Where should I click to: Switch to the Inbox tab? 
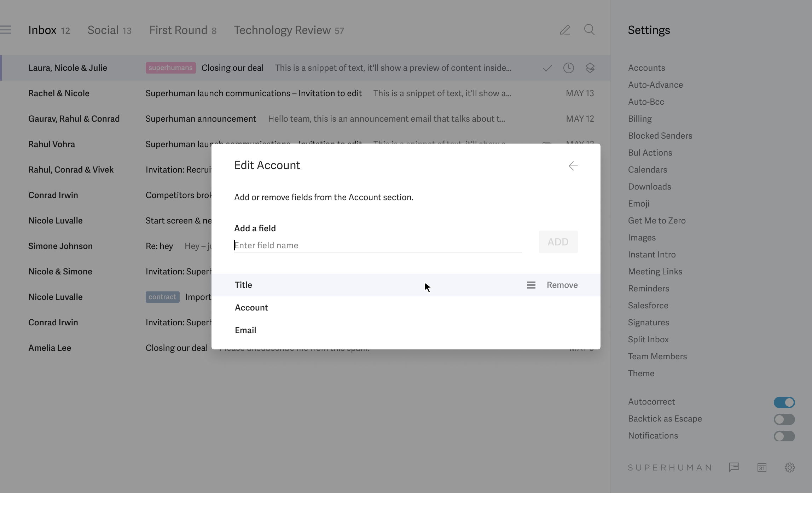point(49,30)
